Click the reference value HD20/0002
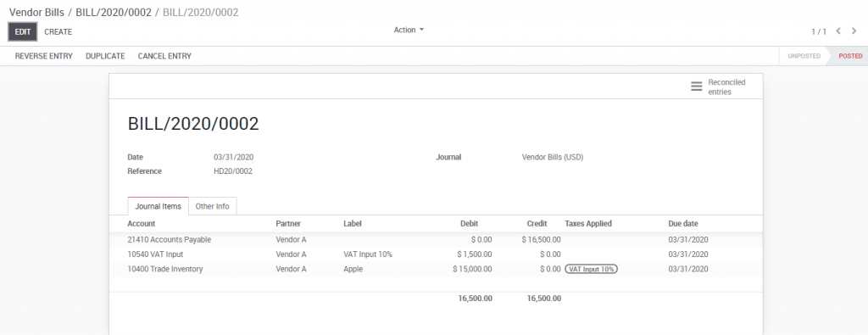Screen dimensions: 868x335 point(233,171)
